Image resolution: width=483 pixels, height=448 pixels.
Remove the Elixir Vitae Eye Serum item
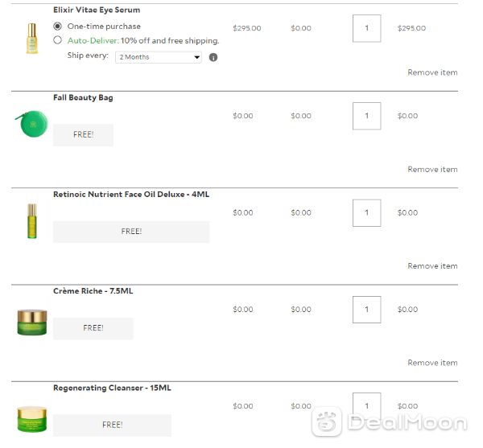pyautogui.click(x=432, y=72)
